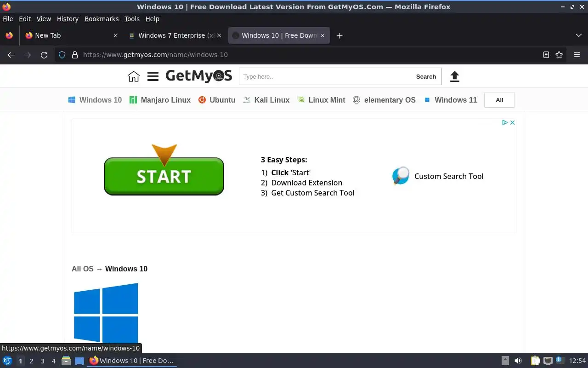Viewport: 588px width, 368px height.
Task: Click the network tray icon
Action: coord(548,361)
